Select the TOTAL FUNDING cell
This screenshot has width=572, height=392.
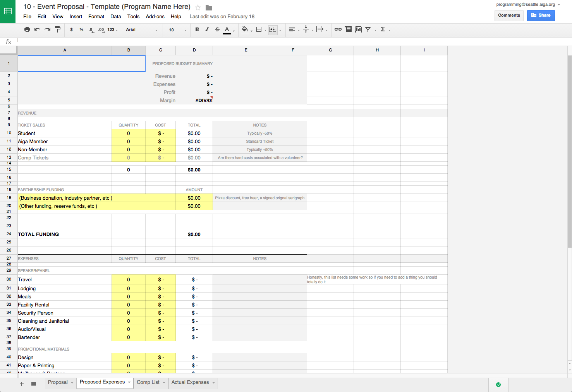tap(65, 234)
